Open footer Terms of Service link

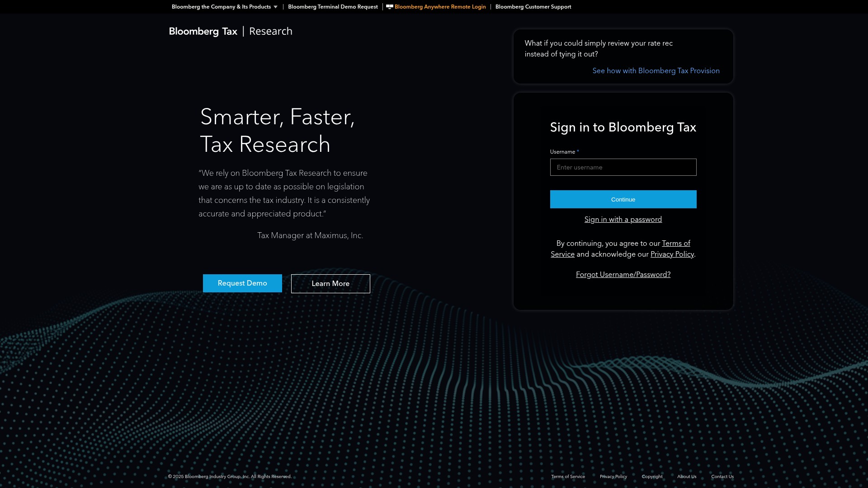coord(568,477)
